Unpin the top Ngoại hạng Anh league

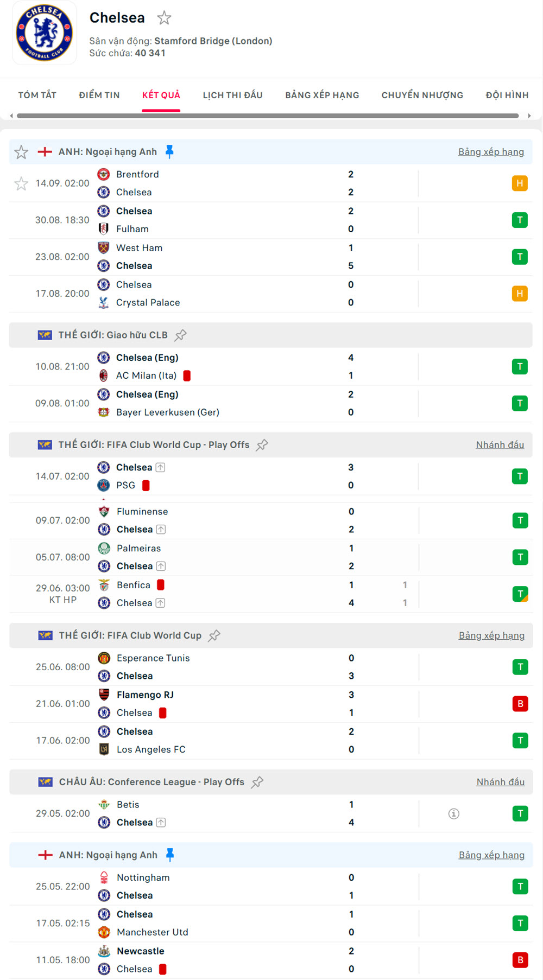click(x=169, y=152)
